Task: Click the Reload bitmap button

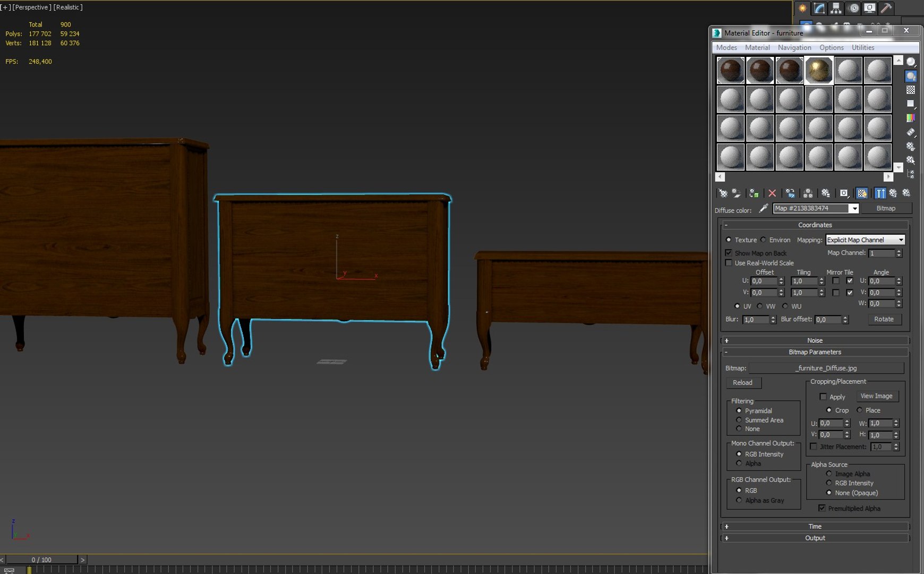Action: coord(743,383)
